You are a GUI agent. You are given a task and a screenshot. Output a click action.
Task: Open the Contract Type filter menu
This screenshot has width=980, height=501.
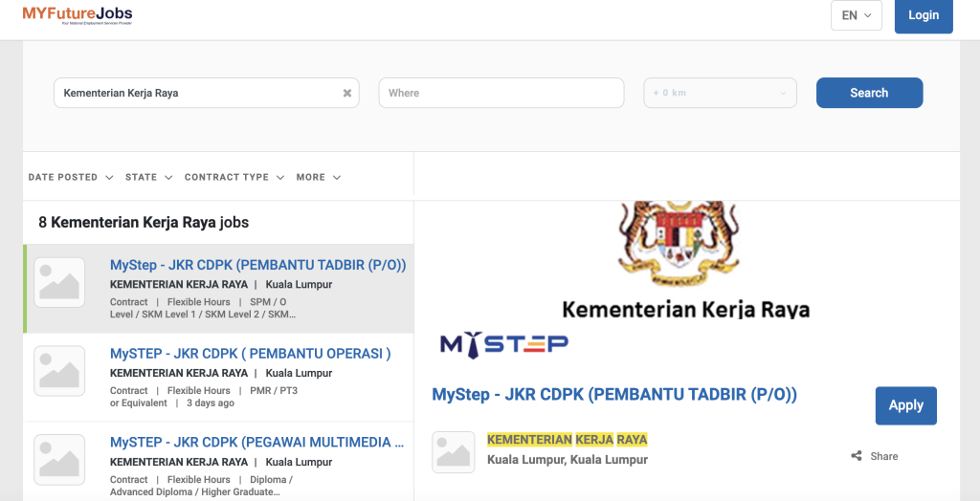[x=234, y=177]
